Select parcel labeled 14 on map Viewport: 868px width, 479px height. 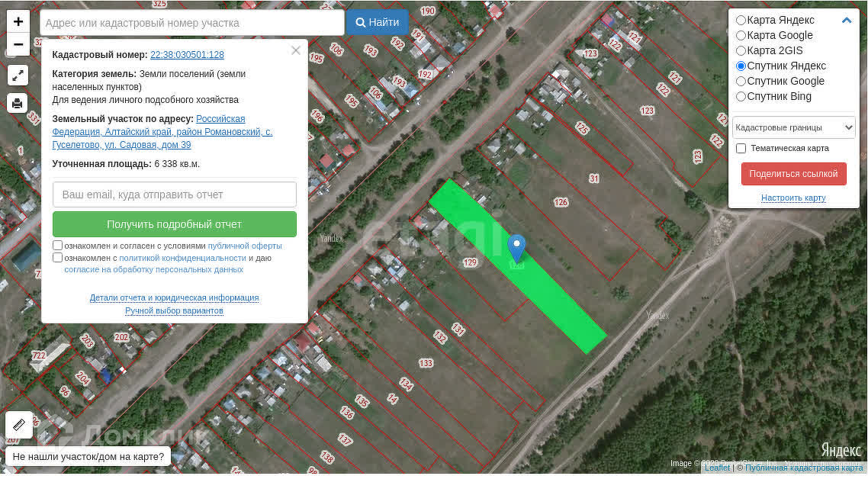tap(393, 398)
